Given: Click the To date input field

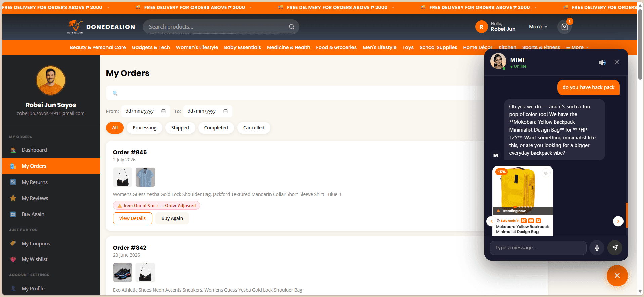Looking at the screenshot, I should [208, 111].
